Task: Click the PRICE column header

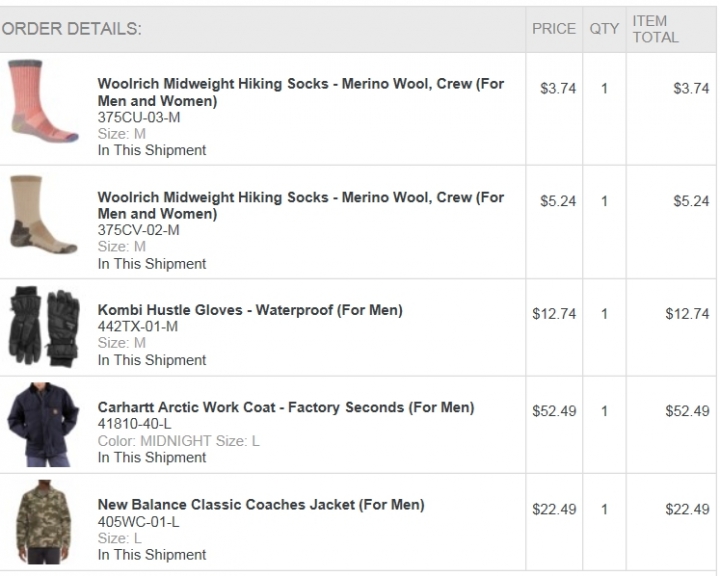Action: [554, 29]
